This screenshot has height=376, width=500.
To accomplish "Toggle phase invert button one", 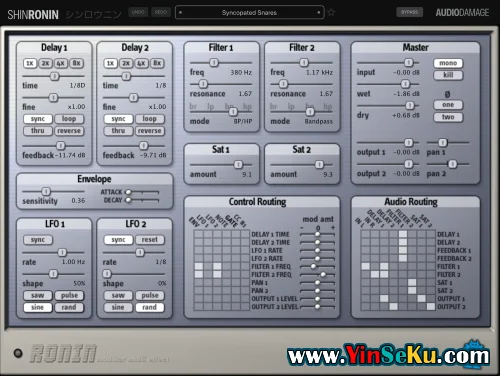I will point(448,105).
